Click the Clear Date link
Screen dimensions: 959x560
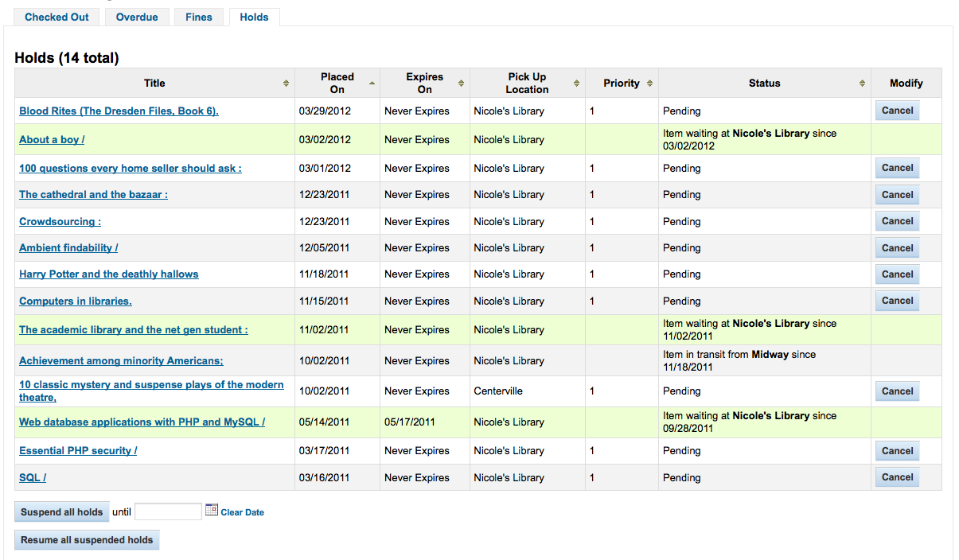(x=242, y=512)
